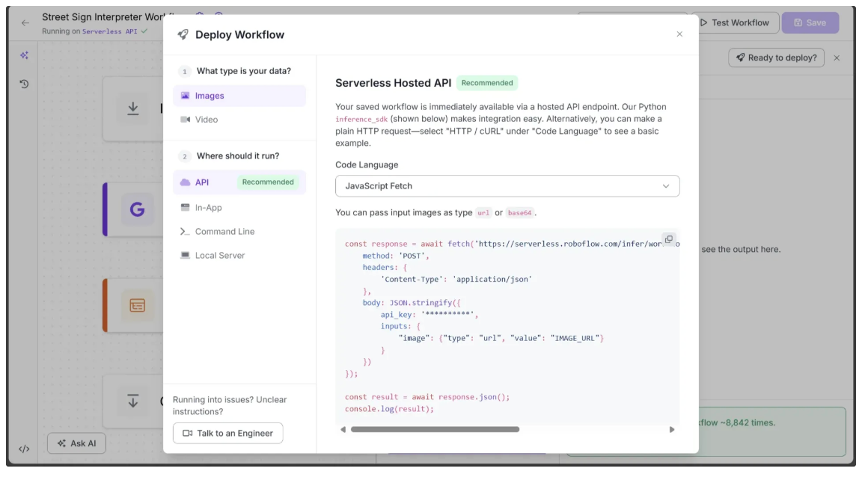Dismiss the 'Ready to deploy?' banner

tap(837, 58)
